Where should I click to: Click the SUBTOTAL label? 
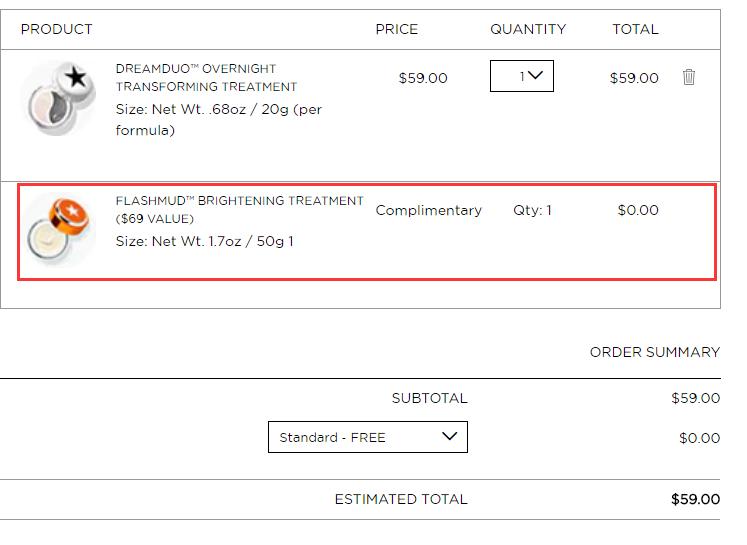pos(430,398)
